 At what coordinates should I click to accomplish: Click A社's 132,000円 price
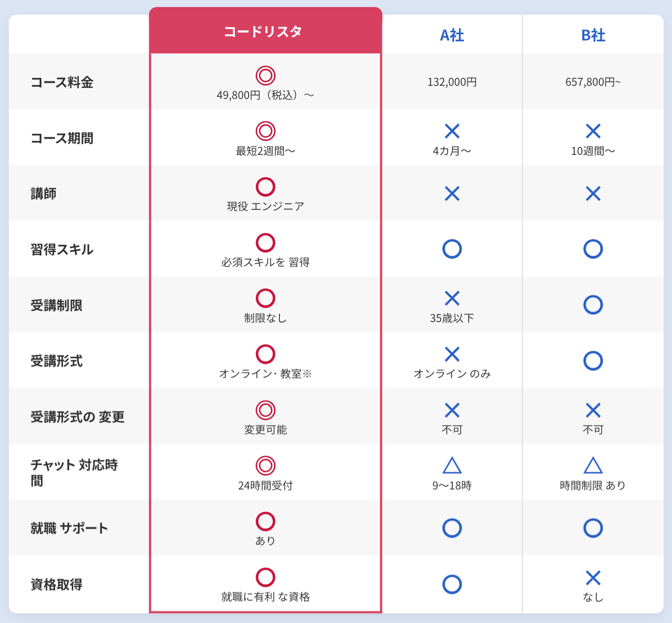(x=452, y=82)
